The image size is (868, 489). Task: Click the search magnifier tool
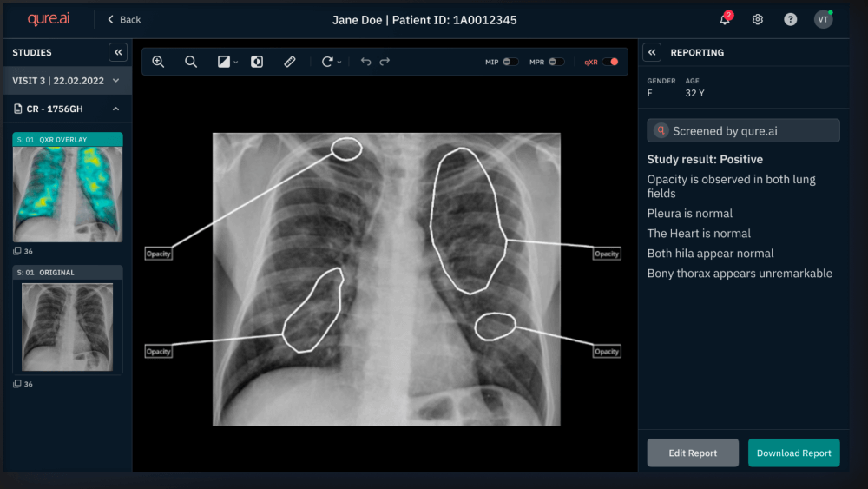tap(191, 62)
